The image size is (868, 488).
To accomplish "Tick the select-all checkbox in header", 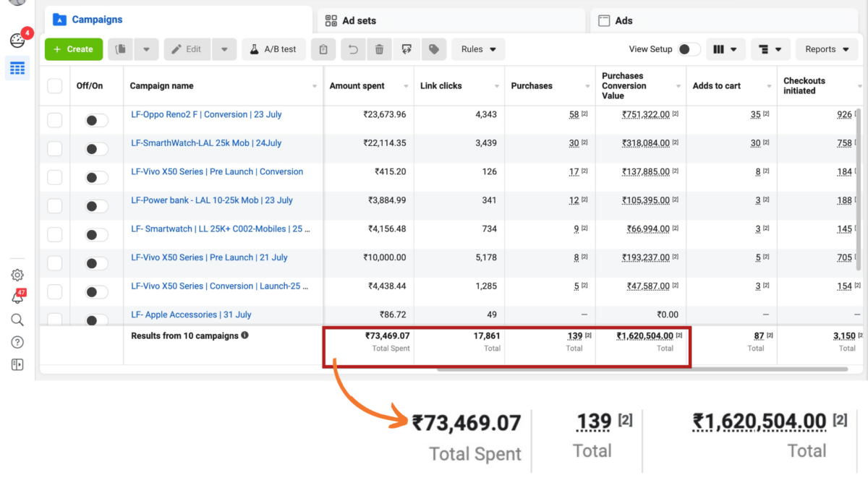I will (x=55, y=86).
